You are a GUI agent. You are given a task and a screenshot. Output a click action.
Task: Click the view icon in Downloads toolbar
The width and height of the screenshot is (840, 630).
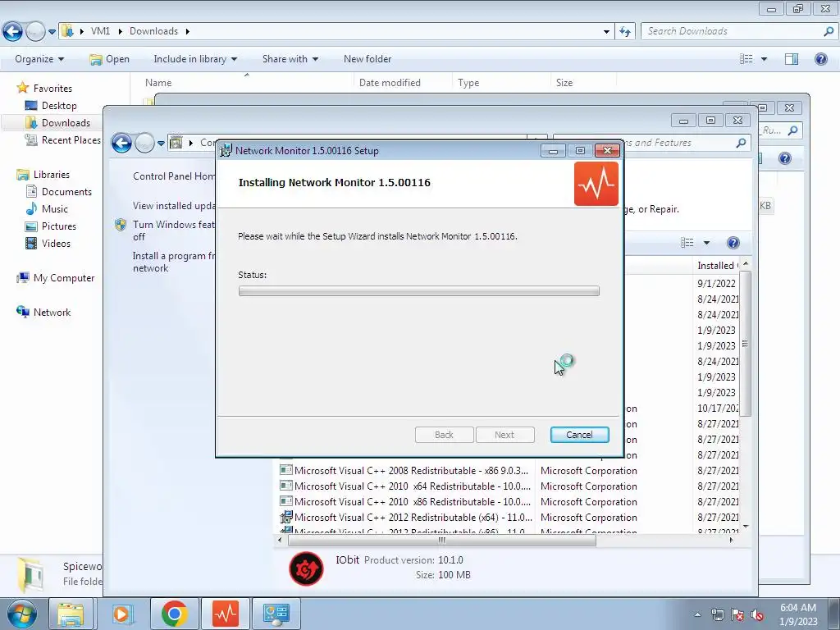coord(746,59)
